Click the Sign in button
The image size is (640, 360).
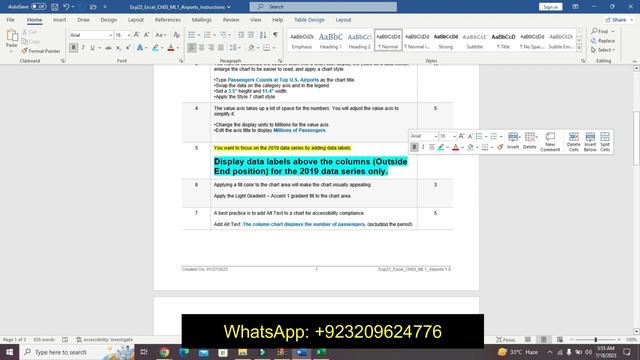coord(550,7)
